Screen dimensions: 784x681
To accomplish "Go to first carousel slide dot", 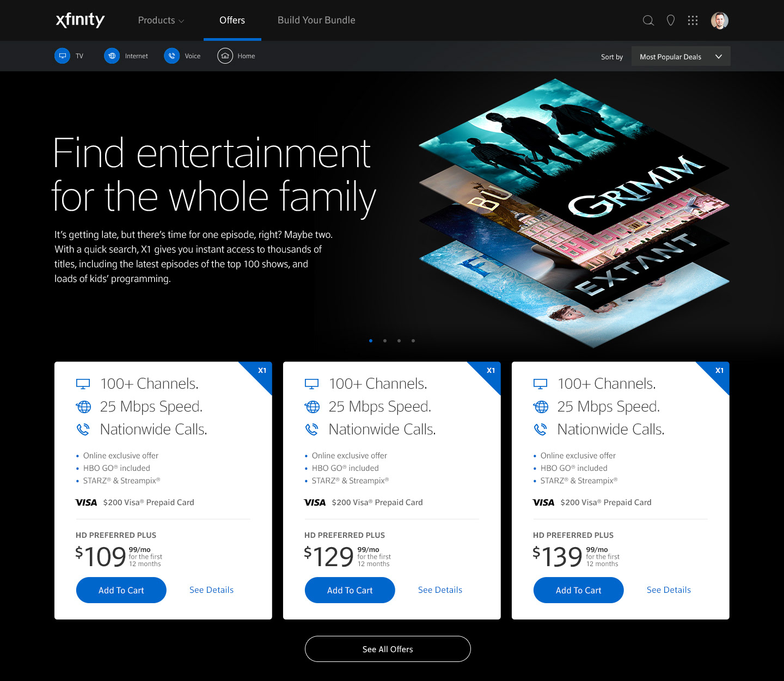I will (371, 341).
